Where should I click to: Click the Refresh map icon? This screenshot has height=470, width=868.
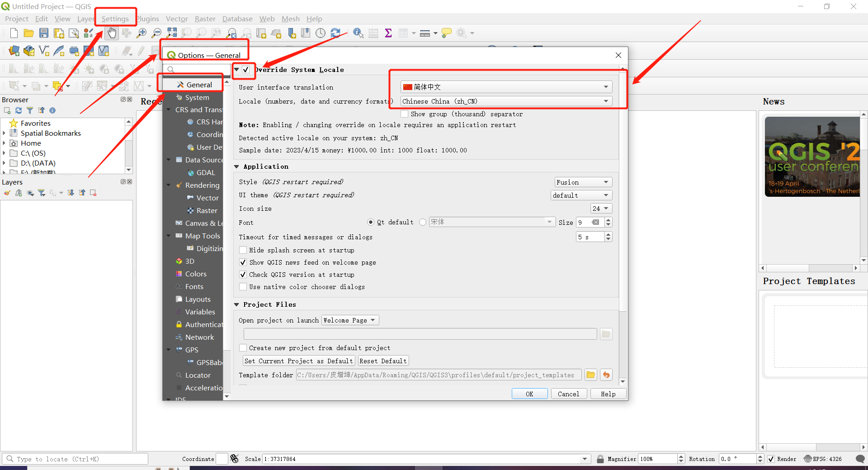(335, 33)
